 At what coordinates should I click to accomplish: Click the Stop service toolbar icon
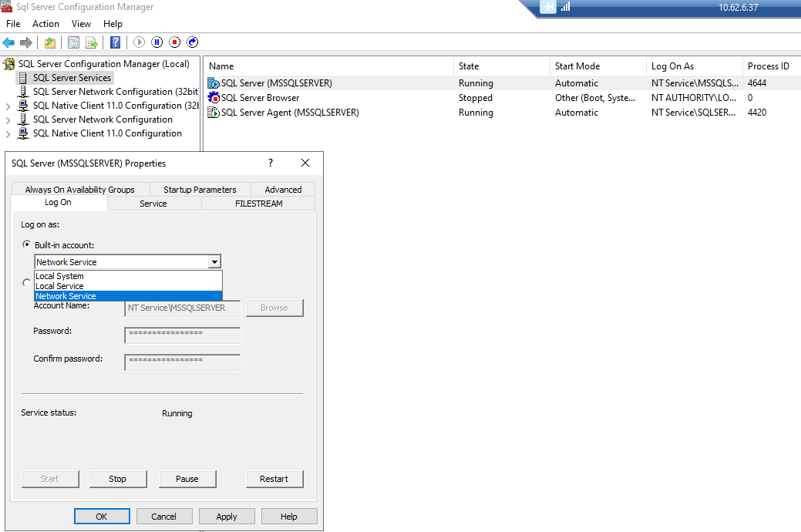(174, 42)
